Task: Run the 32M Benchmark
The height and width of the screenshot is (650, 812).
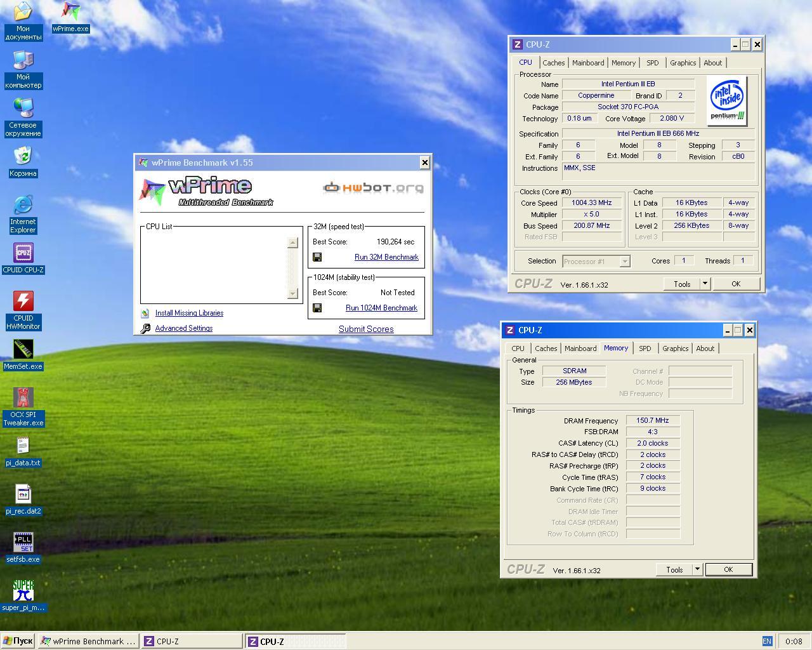Action: pyautogui.click(x=386, y=257)
